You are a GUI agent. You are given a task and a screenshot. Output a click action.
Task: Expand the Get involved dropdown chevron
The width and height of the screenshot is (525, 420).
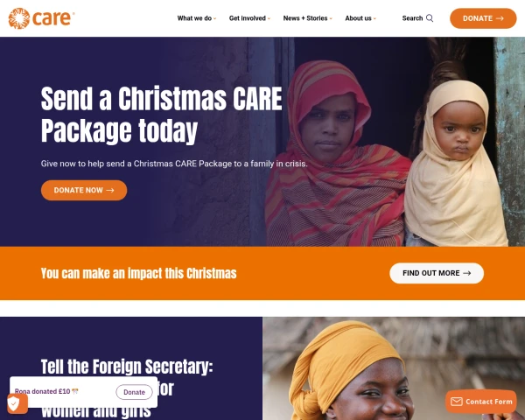[x=269, y=18]
